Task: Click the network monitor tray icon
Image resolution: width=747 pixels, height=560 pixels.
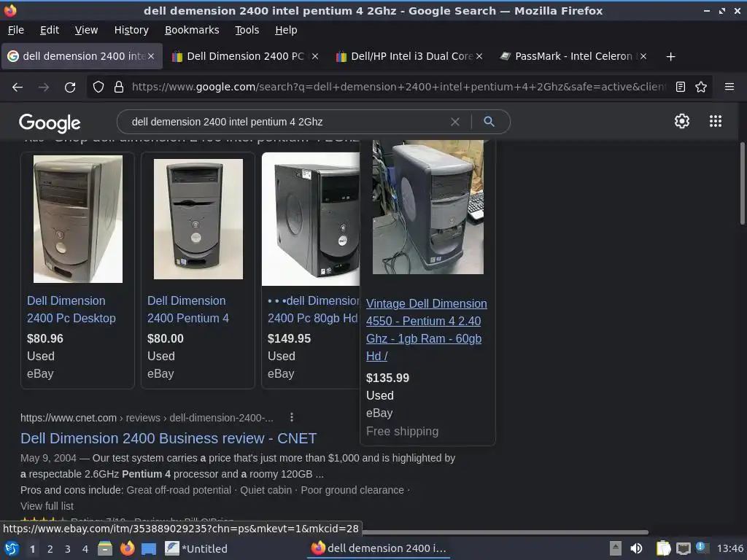Action: coord(683,549)
